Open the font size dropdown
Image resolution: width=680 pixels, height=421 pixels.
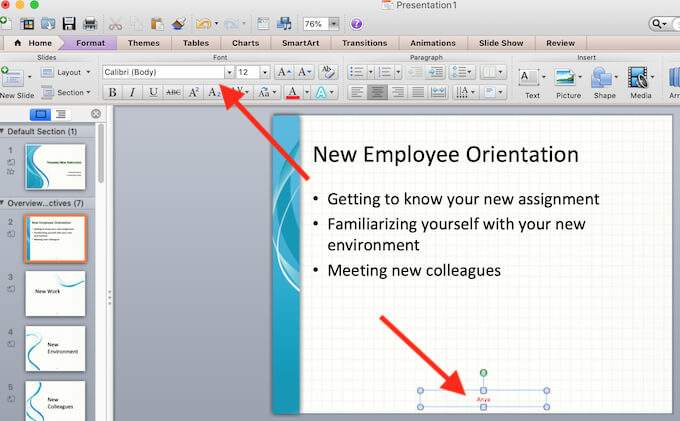click(x=265, y=72)
